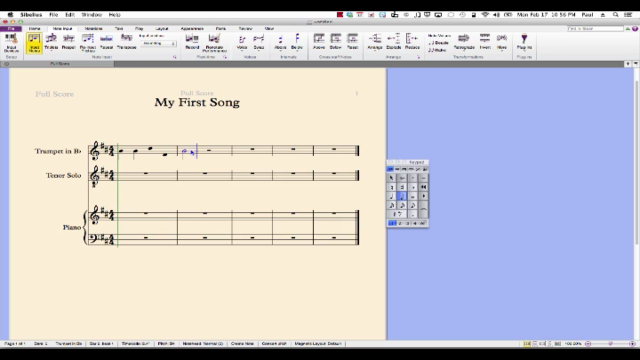Click the Find in ribbon field
The image size is (640, 360).
point(596,29)
